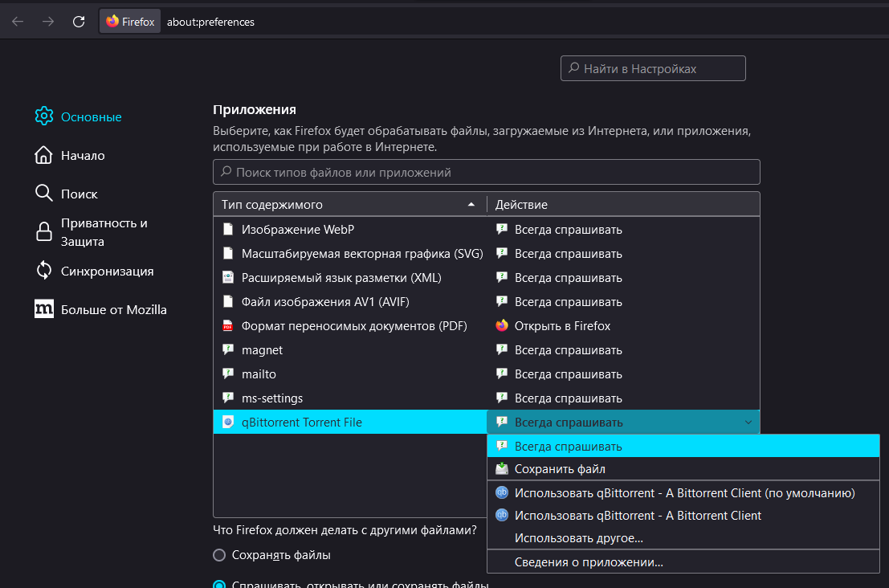Choose Всегда спрашивать in the dropdown list
This screenshot has height=588, width=889.
click(683, 446)
